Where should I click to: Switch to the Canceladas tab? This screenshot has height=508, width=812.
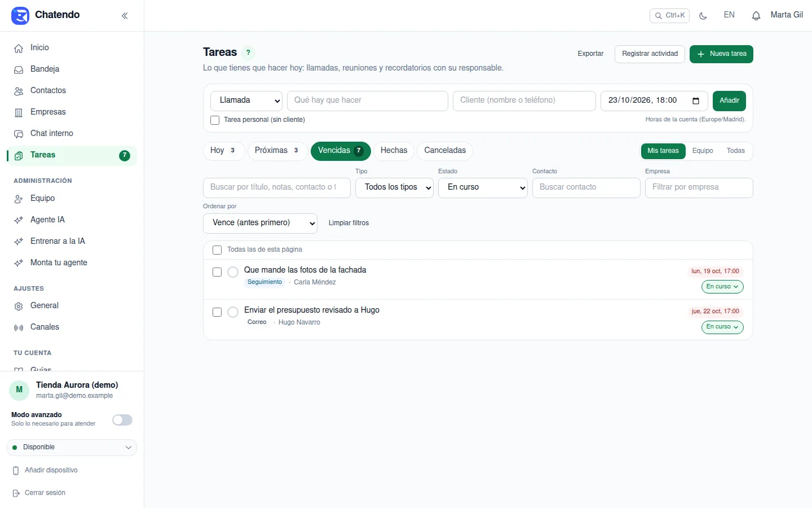click(x=445, y=151)
